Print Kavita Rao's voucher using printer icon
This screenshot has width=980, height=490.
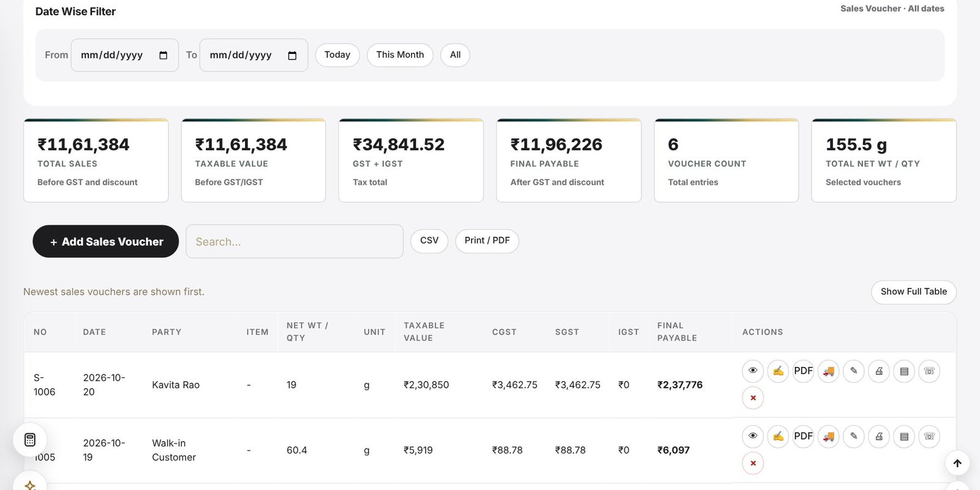coord(878,371)
